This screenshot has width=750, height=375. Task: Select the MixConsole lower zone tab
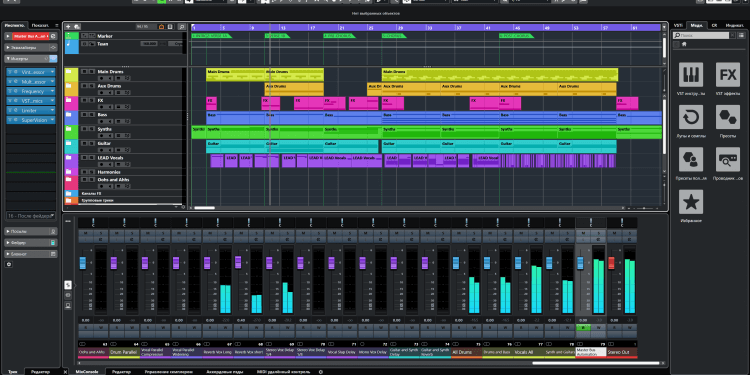[87, 372]
